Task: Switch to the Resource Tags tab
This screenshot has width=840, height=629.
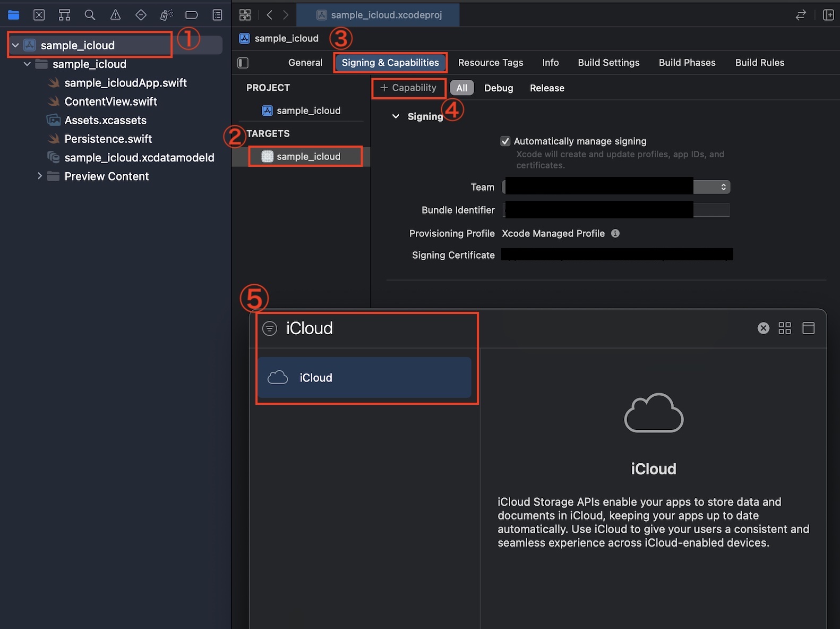Action: [x=491, y=63]
